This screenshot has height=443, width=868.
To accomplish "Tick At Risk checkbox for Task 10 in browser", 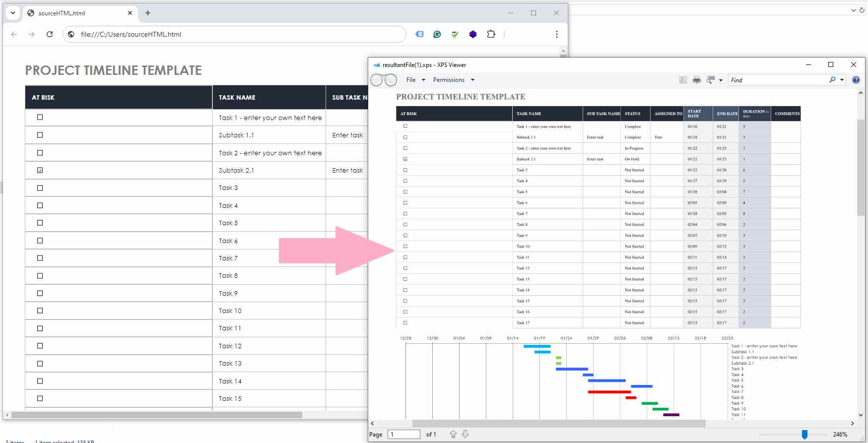I will (x=40, y=311).
